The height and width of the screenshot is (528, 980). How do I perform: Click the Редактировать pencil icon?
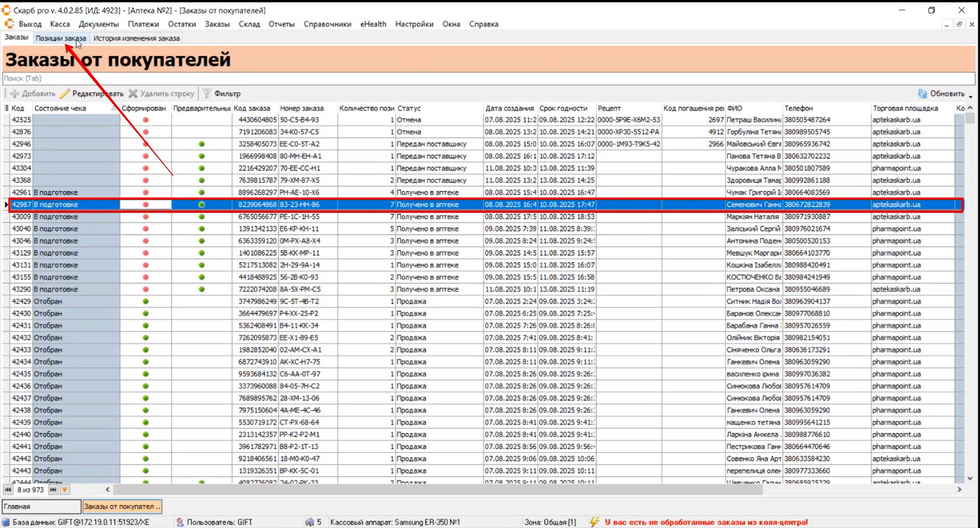65,94
